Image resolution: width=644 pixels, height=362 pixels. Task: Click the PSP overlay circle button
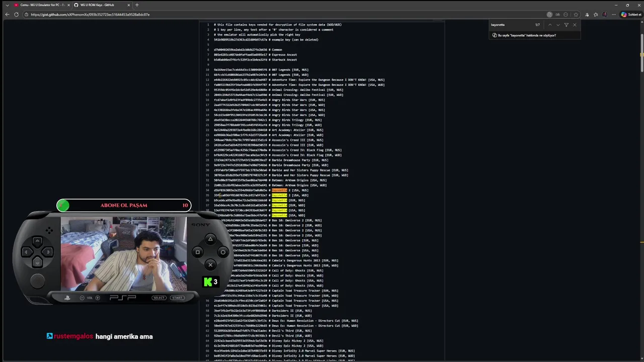tap(223, 252)
